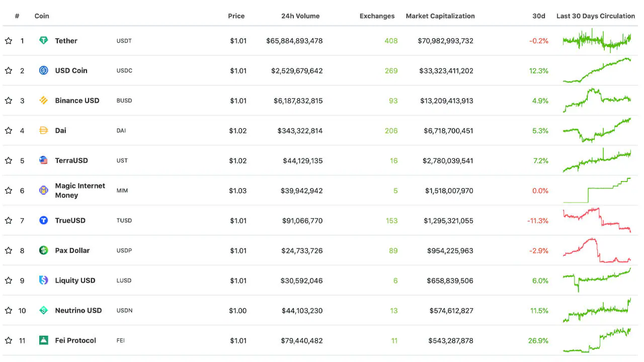Star Fei Protocol as a favorite
This screenshot has height=362, width=644.
click(x=9, y=340)
